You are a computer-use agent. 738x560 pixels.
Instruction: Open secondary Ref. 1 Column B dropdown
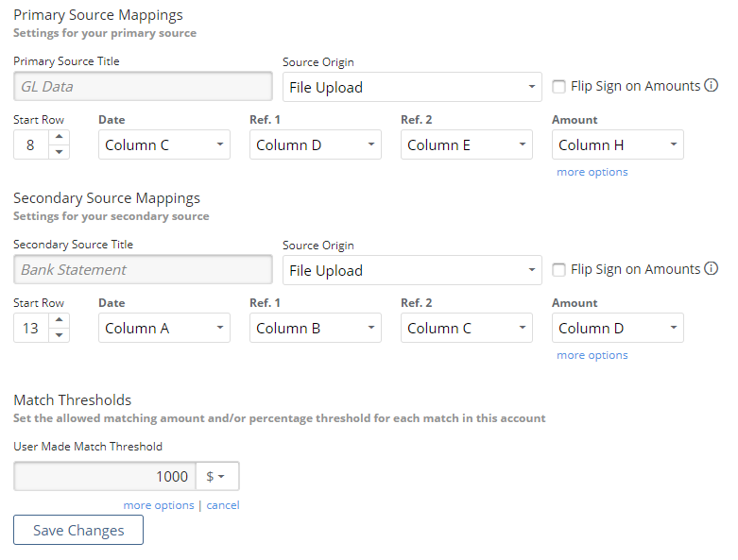click(x=316, y=328)
